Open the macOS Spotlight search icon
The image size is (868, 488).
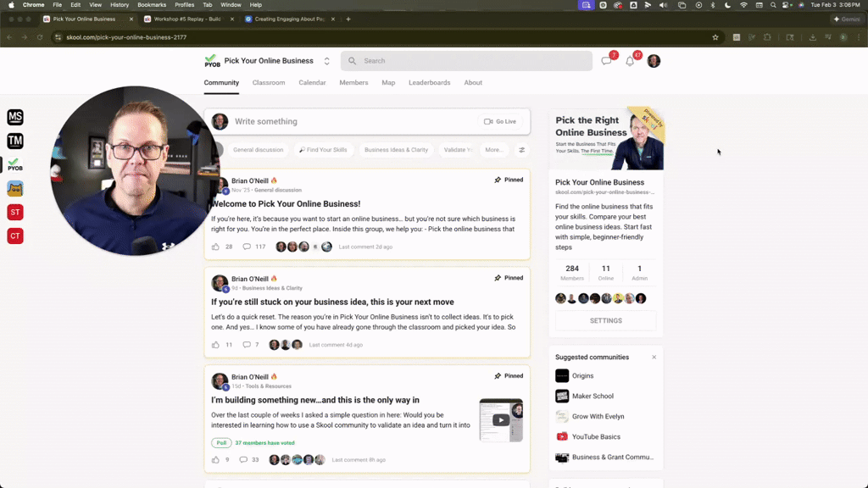773,5
